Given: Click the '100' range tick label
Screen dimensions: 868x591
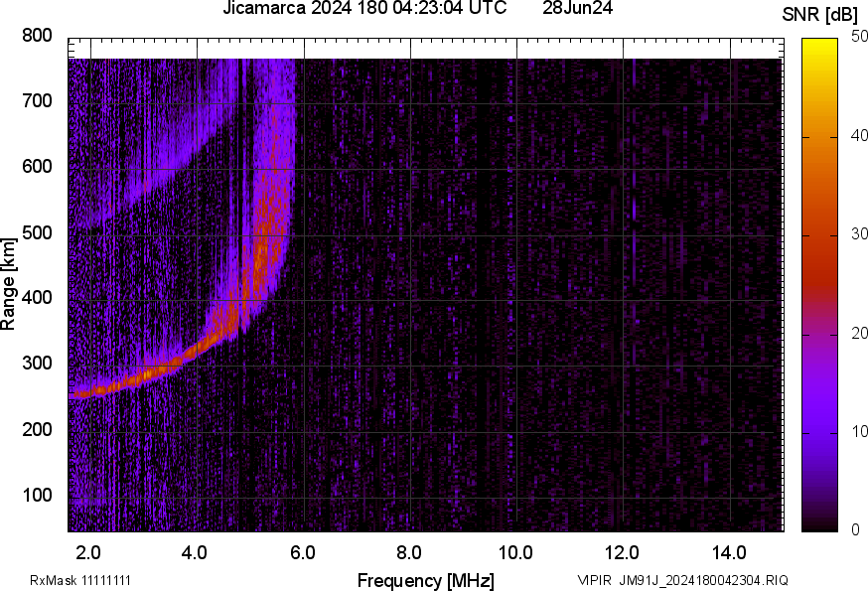Looking at the screenshot, I should click(x=37, y=495).
